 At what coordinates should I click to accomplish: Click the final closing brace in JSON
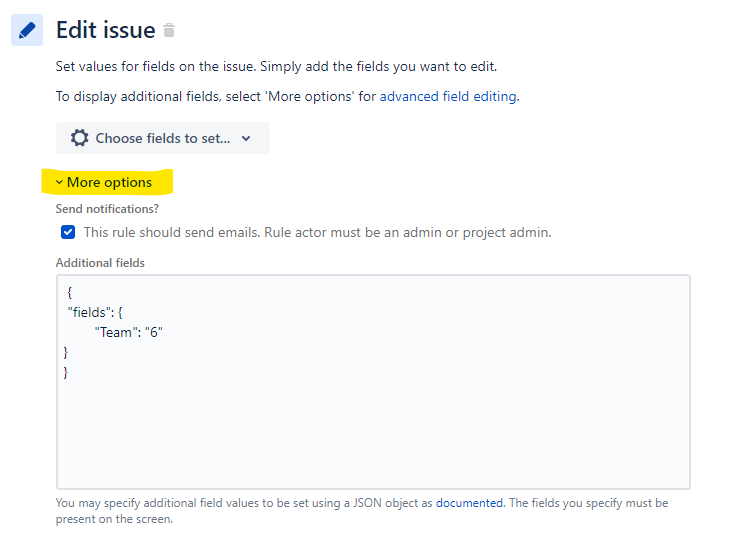65,372
